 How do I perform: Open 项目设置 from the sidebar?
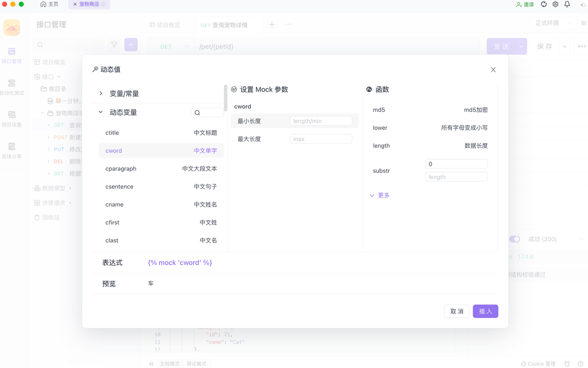pos(12,119)
